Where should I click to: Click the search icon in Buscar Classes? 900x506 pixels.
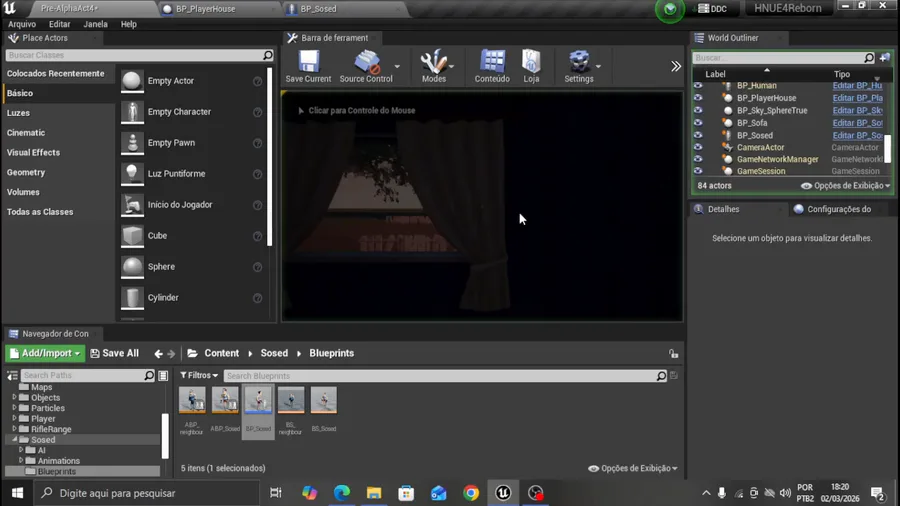click(x=267, y=55)
